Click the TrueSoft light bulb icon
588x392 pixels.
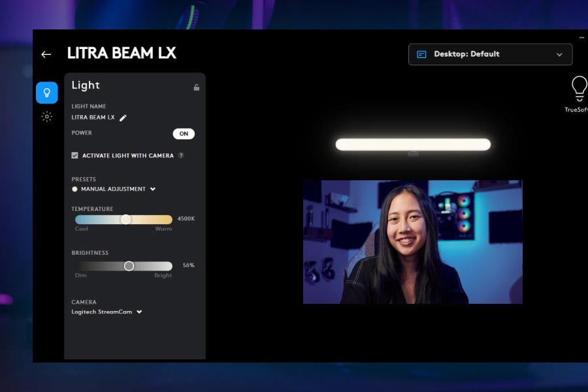click(x=579, y=89)
